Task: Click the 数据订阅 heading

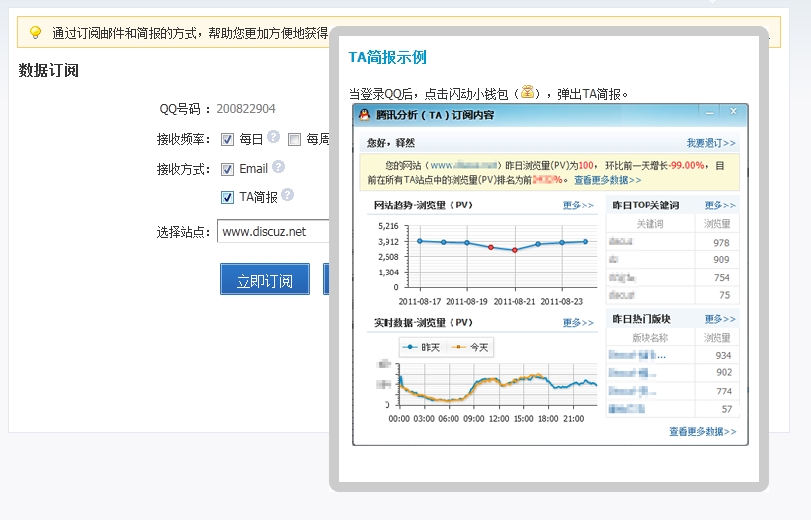Action: [x=49, y=70]
